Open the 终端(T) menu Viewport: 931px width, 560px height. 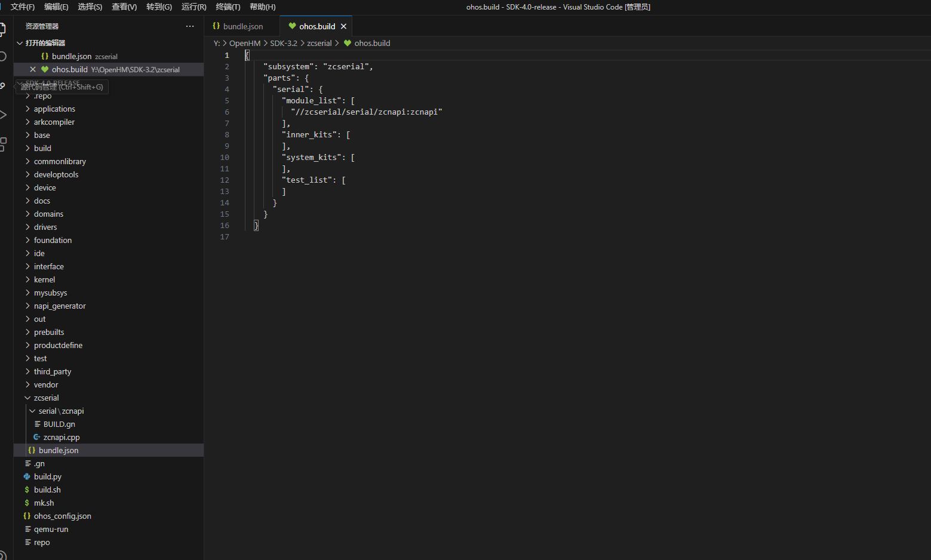click(228, 7)
